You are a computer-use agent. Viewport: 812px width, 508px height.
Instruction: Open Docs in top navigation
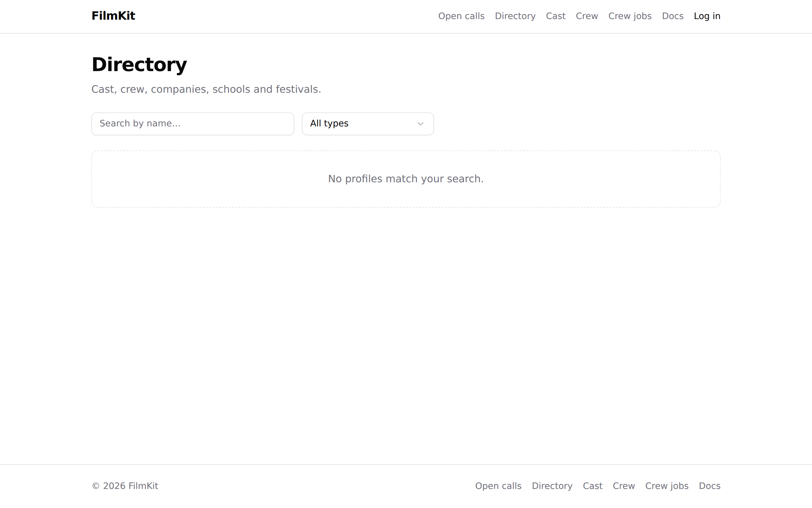click(x=672, y=16)
